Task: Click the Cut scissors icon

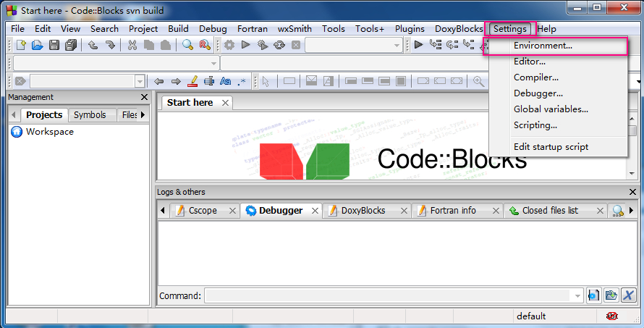Action: (x=132, y=45)
